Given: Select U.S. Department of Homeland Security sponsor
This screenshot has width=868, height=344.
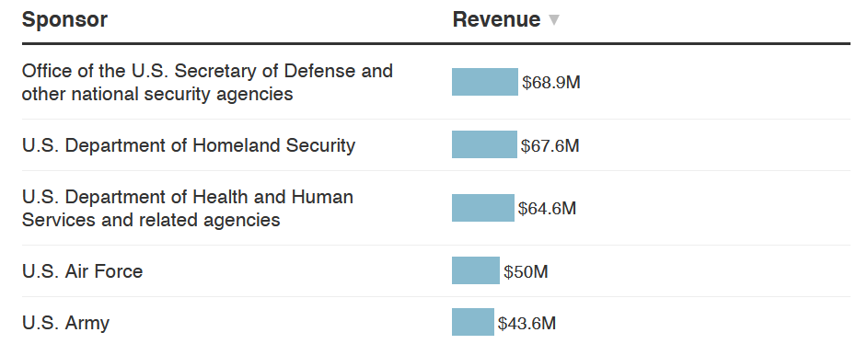Looking at the screenshot, I should (189, 145).
